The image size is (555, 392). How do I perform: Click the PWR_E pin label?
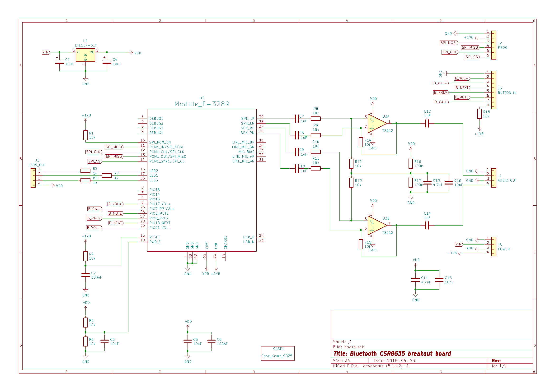tap(155, 242)
